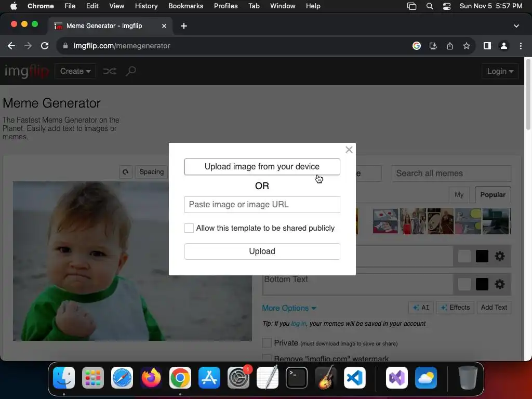Close the Meme Generator - Imgflip tab
Screen dimensions: 532x399
pyautogui.click(x=164, y=26)
